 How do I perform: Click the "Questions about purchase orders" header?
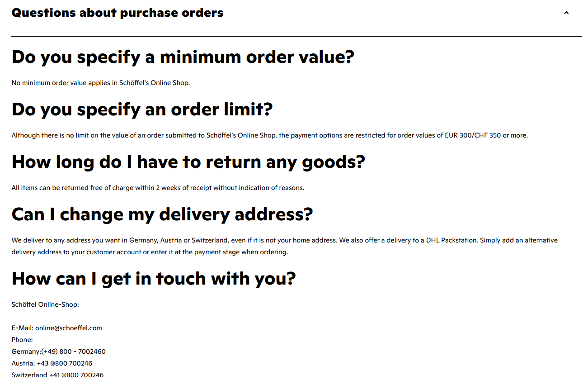(118, 13)
